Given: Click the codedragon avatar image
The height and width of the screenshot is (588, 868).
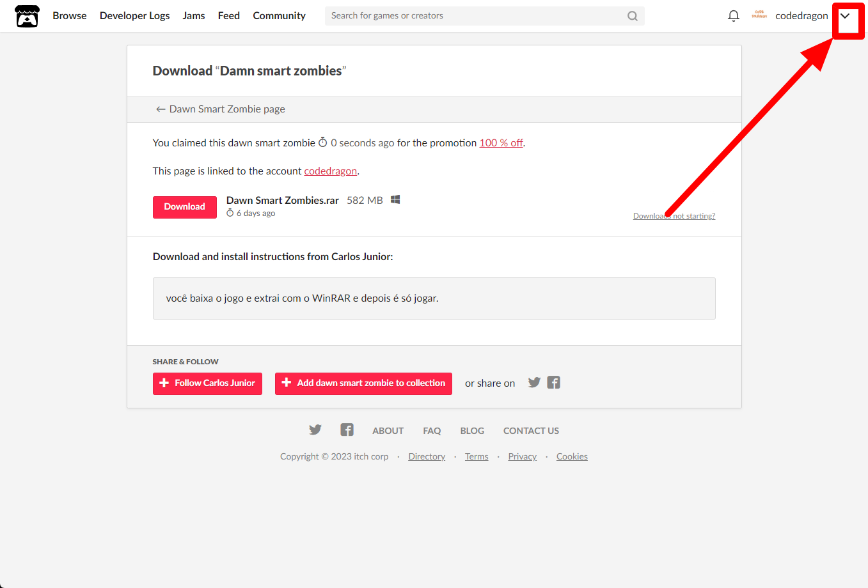Looking at the screenshot, I should click(x=759, y=15).
